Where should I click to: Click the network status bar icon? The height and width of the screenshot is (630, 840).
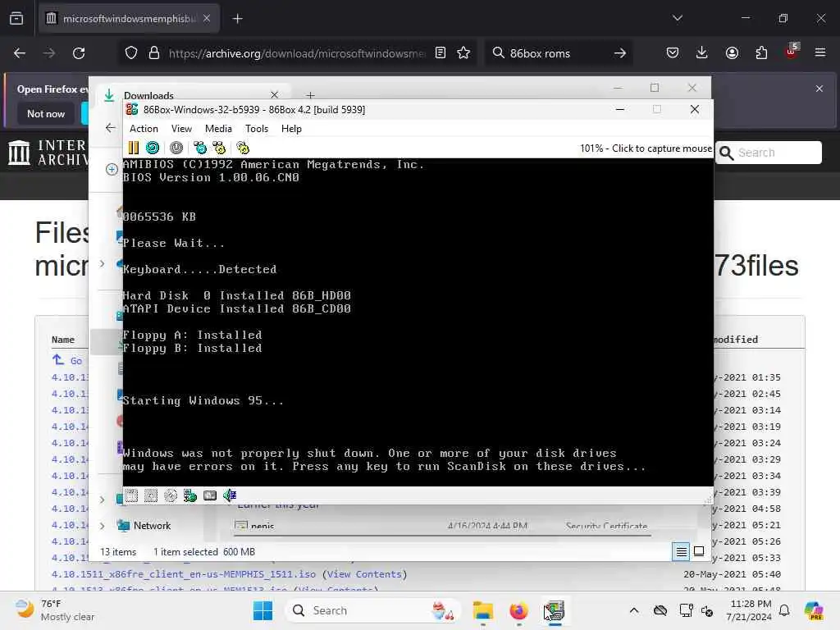coord(190,495)
